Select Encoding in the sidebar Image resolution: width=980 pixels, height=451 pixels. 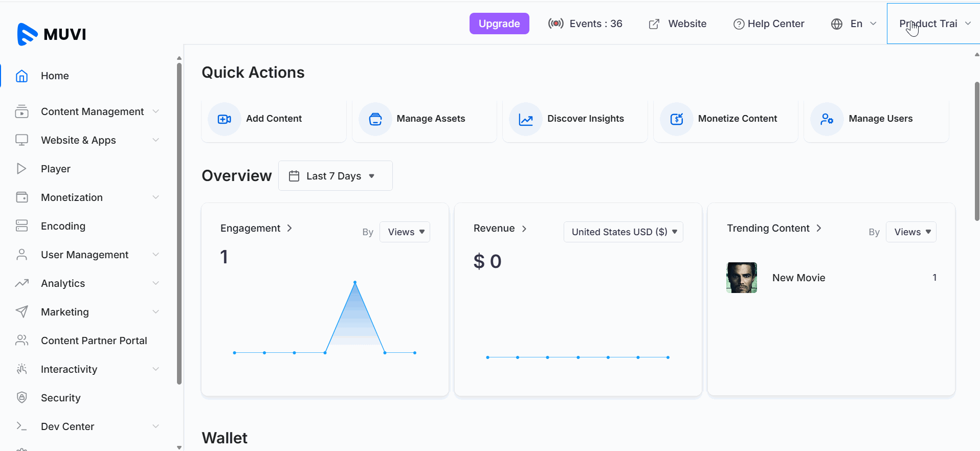point(63,226)
